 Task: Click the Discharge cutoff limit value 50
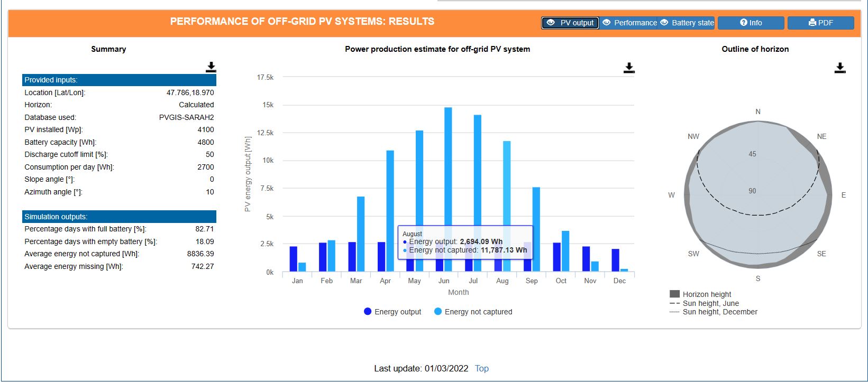pyautogui.click(x=210, y=154)
